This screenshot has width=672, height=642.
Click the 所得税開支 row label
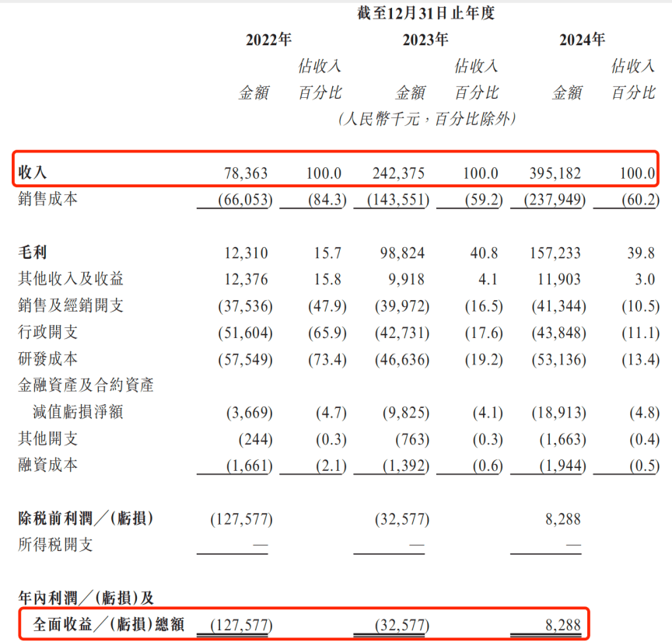(x=56, y=545)
